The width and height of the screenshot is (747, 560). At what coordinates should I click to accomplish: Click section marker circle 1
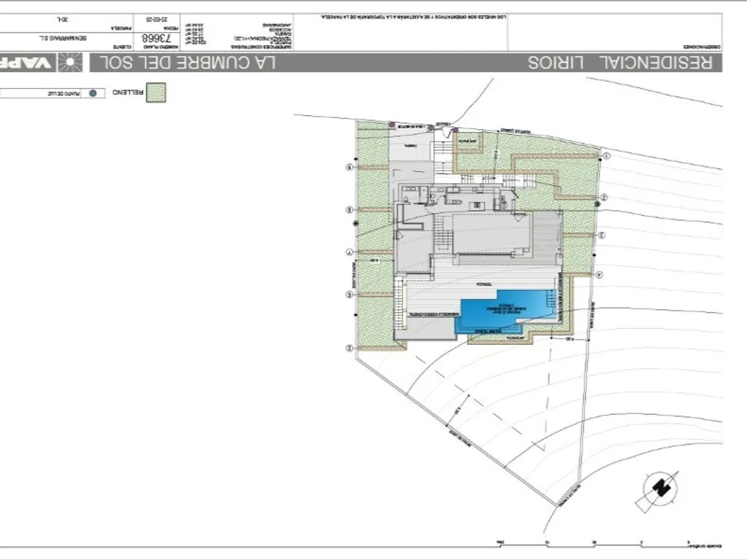click(x=606, y=156)
